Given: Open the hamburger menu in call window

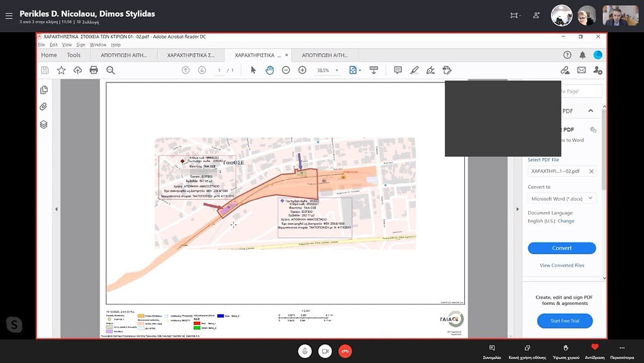Looking at the screenshot, I should click(x=8, y=15).
